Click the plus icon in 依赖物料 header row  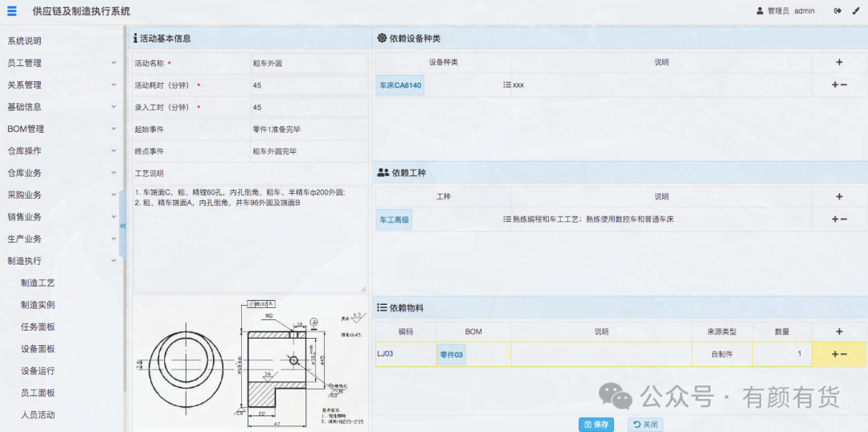[x=839, y=331]
